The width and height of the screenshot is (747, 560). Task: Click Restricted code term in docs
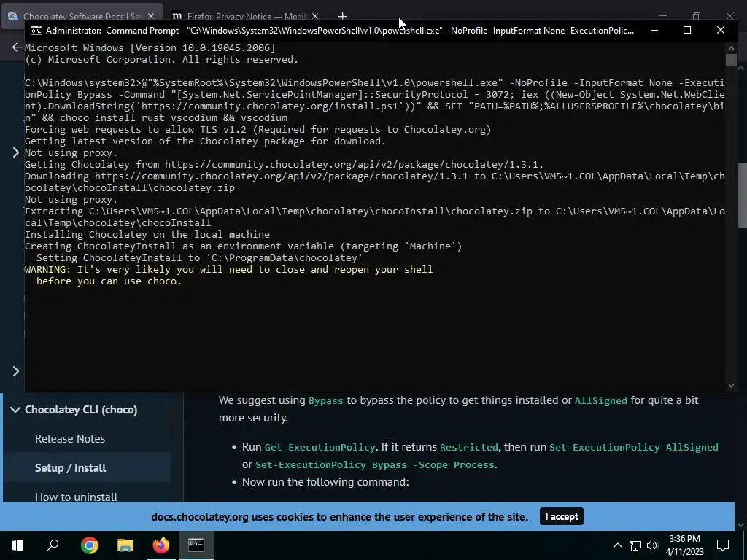point(469,447)
